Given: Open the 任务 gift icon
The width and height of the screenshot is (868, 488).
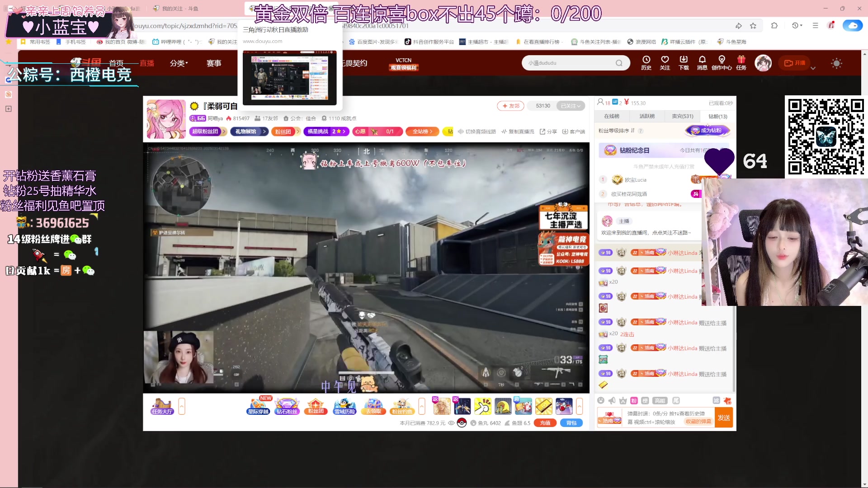Looking at the screenshot, I should point(741,63).
